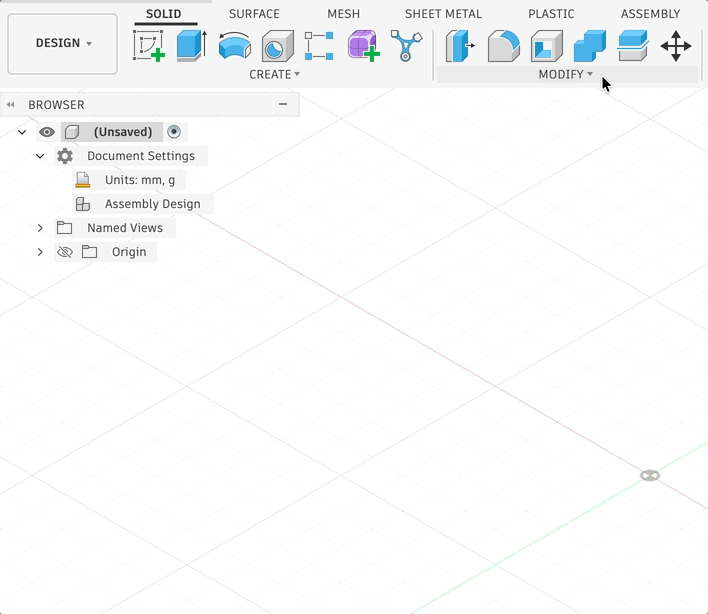Collapse the Document Settings node

[40, 156]
